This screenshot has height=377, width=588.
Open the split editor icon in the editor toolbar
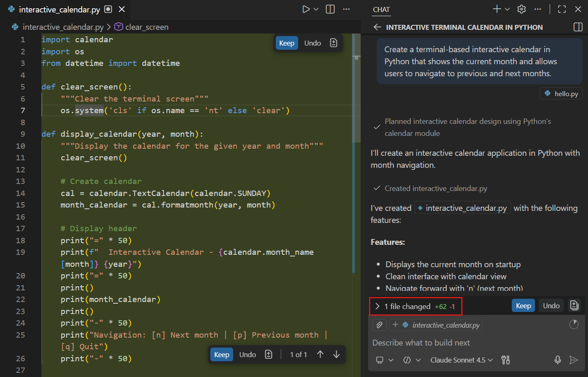(x=330, y=9)
